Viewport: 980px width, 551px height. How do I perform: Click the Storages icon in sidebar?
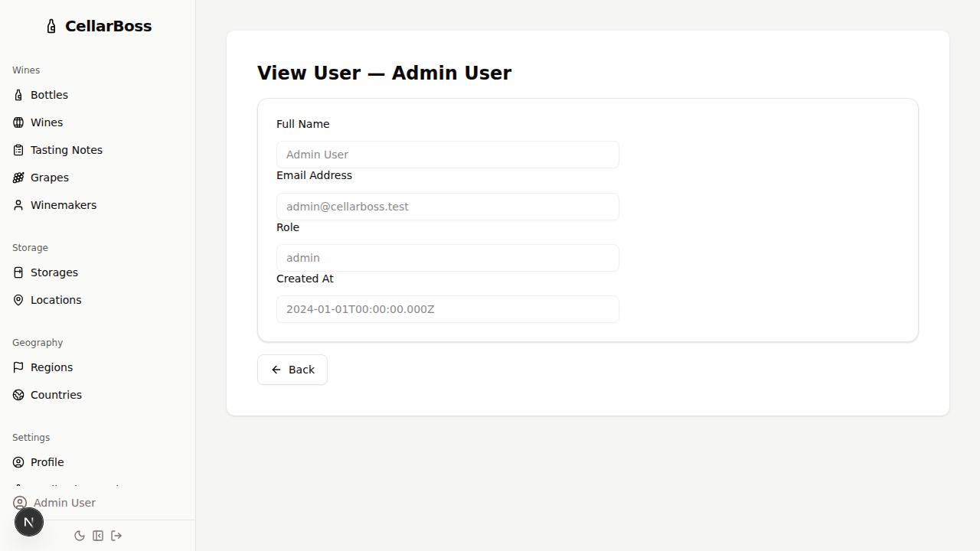[x=18, y=272]
